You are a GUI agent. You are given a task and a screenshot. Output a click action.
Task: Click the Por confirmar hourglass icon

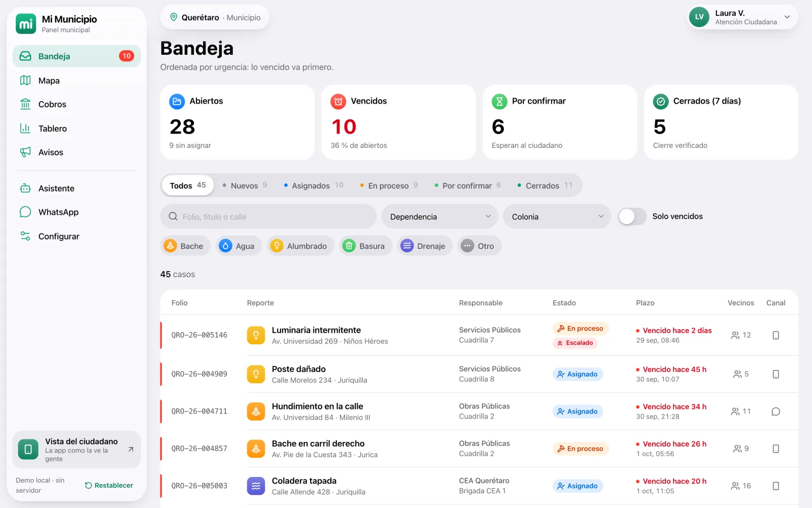(499, 102)
